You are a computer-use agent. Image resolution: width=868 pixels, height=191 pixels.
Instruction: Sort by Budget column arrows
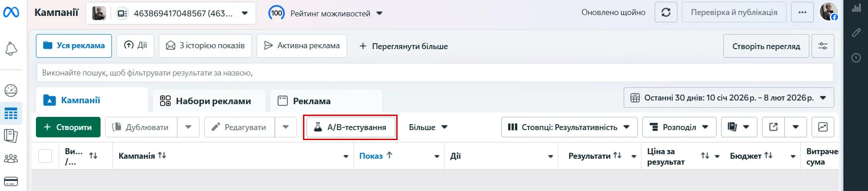[768, 156]
